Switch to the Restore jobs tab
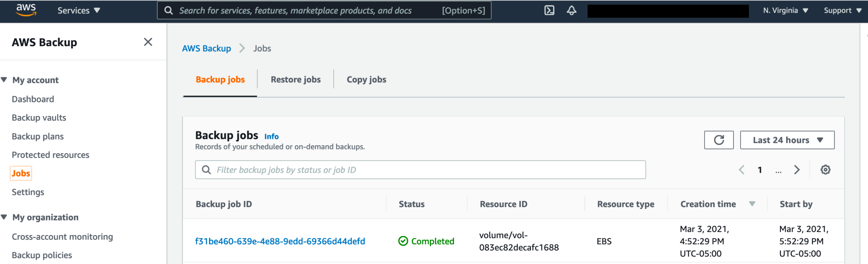868x264 pixels. (295, 80)
